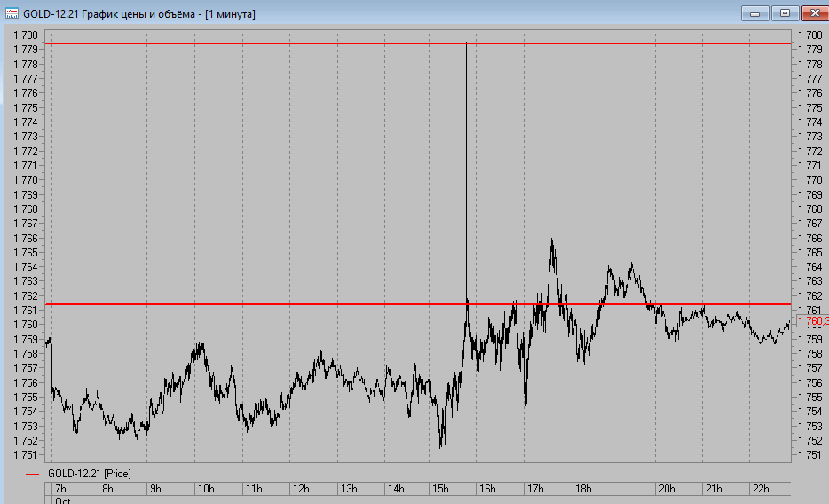Image resolution: width=829 pixels, height=504 pixels.
Task: Select the GOLD-12.21 [Price] legend label
Action: (89, 474)
